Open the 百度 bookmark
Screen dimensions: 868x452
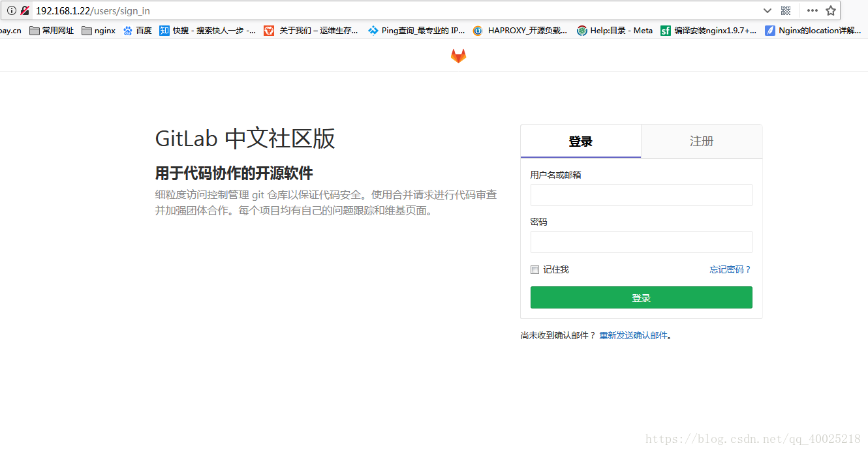click(138, 31)
